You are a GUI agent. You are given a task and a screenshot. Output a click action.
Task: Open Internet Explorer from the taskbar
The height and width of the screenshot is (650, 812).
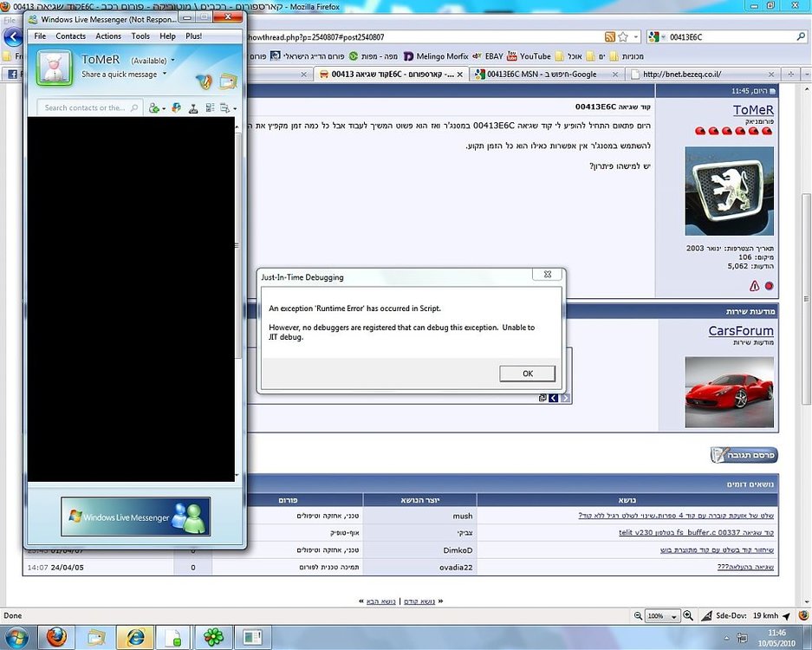[x=135, y=636]
